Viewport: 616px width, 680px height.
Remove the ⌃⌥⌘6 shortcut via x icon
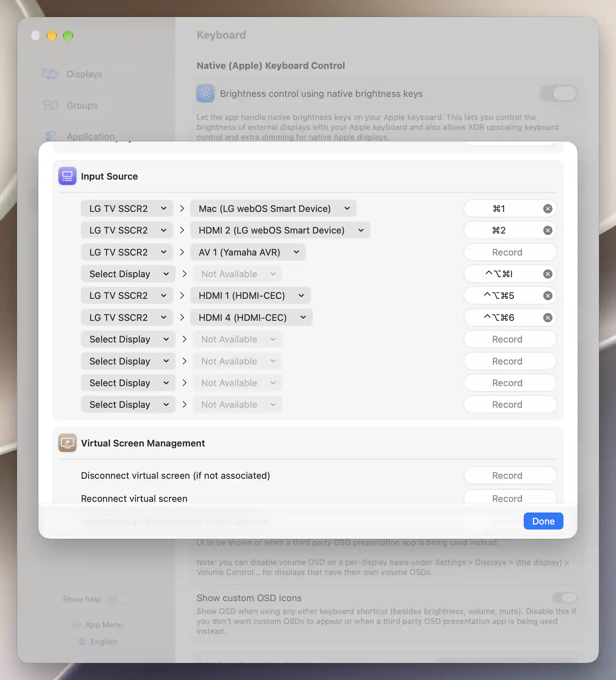pos(548,318)
